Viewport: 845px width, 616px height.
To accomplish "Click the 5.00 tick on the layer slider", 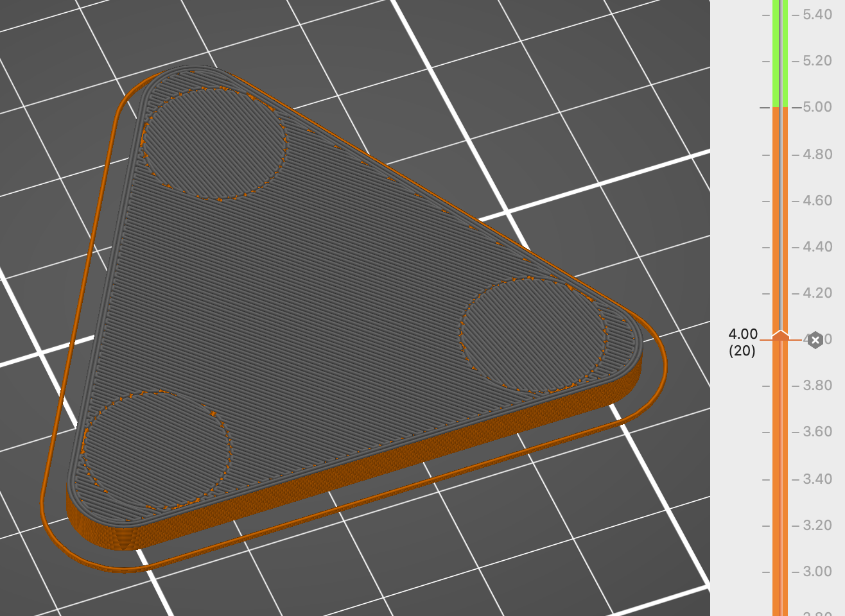I will (x=817, y=107).
